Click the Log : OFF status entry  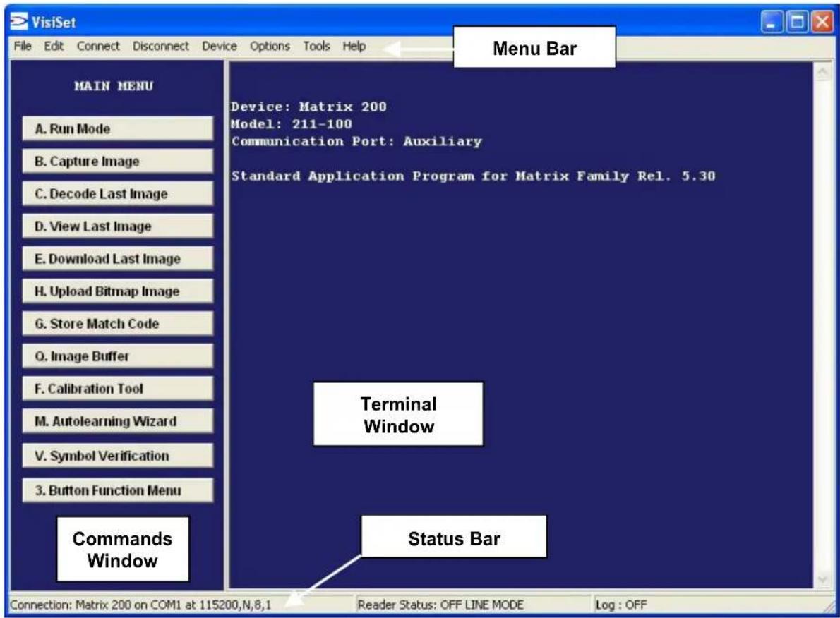pos(621,605)
